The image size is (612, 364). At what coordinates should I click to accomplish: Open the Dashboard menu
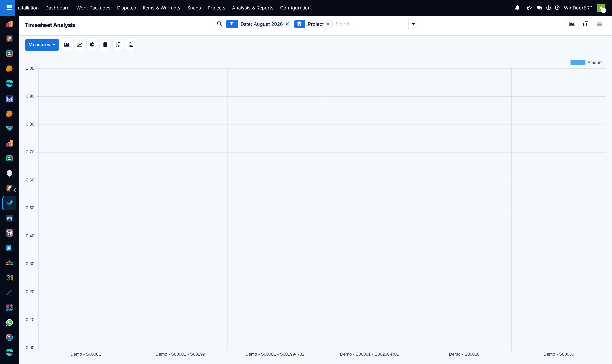[x=57, y=8]
